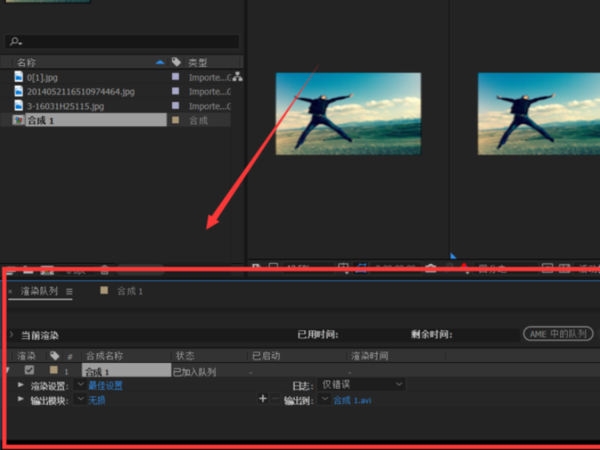The width and height of the screenshot is (600, 450).
Task: Switch to the 合成 1 timeline tab
Action: 129,292
